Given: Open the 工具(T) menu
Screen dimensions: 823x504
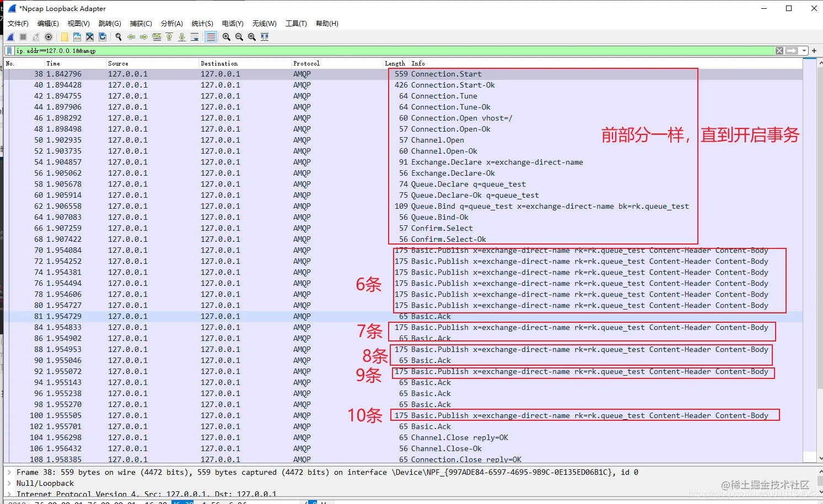Looking at the screenshot, I should point(296,24).
